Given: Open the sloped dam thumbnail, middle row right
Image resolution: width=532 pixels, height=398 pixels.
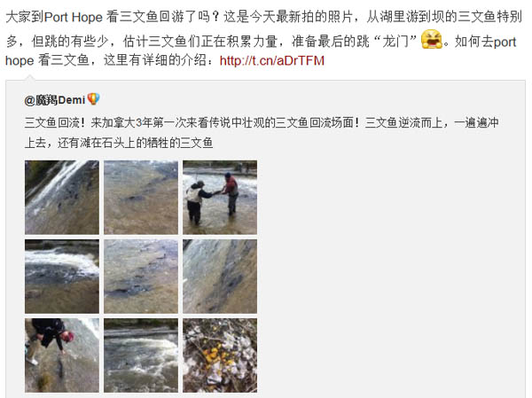Looking at the screenshot, I should click(220, 277).
